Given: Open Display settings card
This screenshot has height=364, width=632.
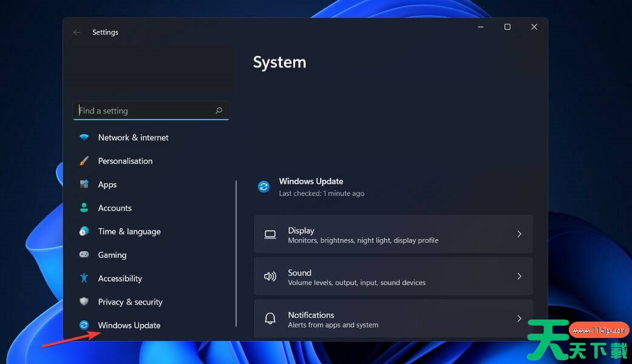Looking at the screenshot, I should pos(393,234).
